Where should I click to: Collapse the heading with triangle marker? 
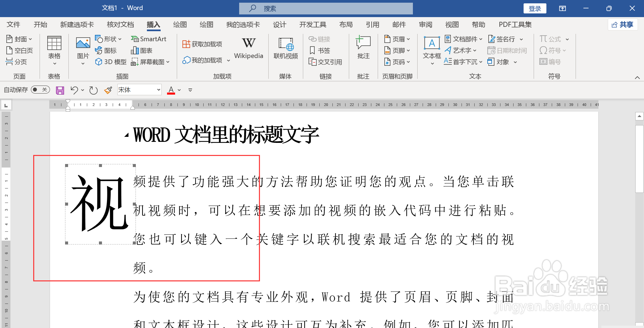[127, 135]
